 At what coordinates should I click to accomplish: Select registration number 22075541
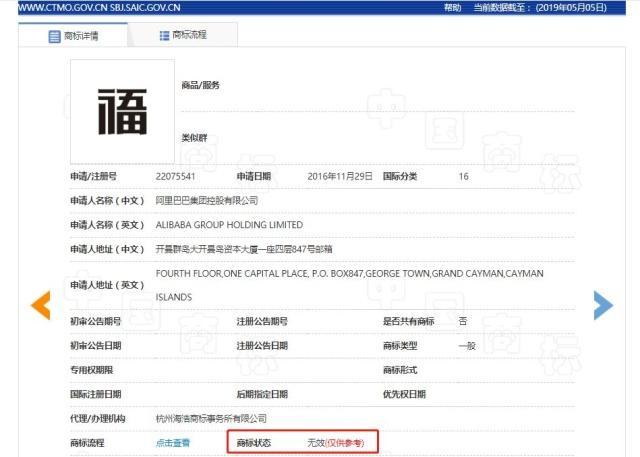click(175, 176)
